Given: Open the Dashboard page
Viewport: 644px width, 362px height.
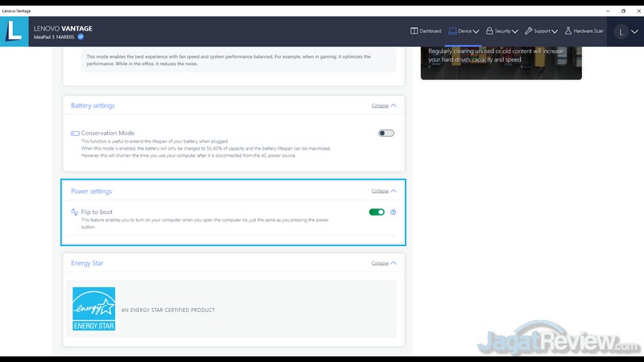Looking at the screenshot, I should pyautogui.click(x=426, y=31).
